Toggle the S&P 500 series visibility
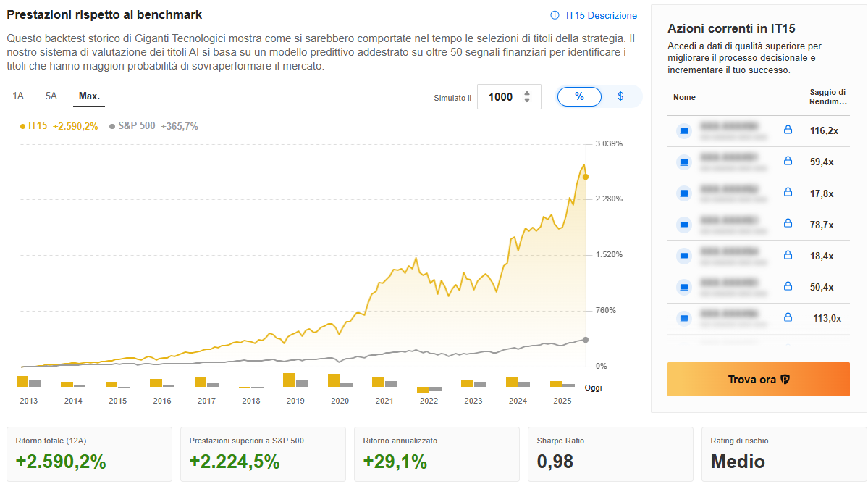Screen dimensions: 868x484 [136, 125]
